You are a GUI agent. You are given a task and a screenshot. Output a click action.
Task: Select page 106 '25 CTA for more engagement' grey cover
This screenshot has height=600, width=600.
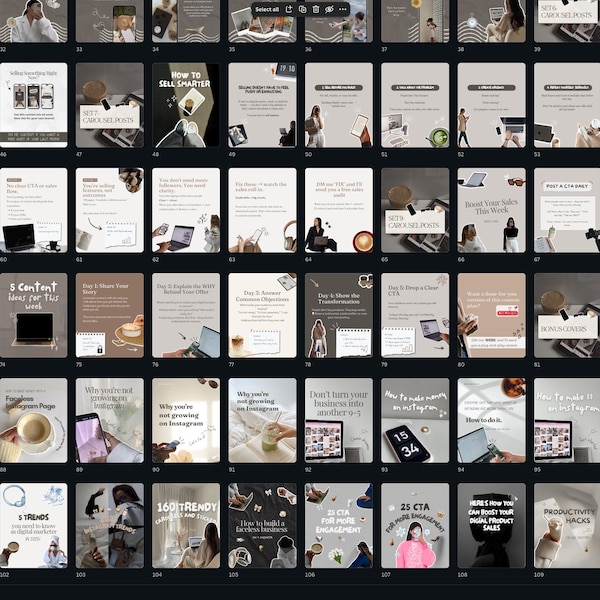point(339,525)
